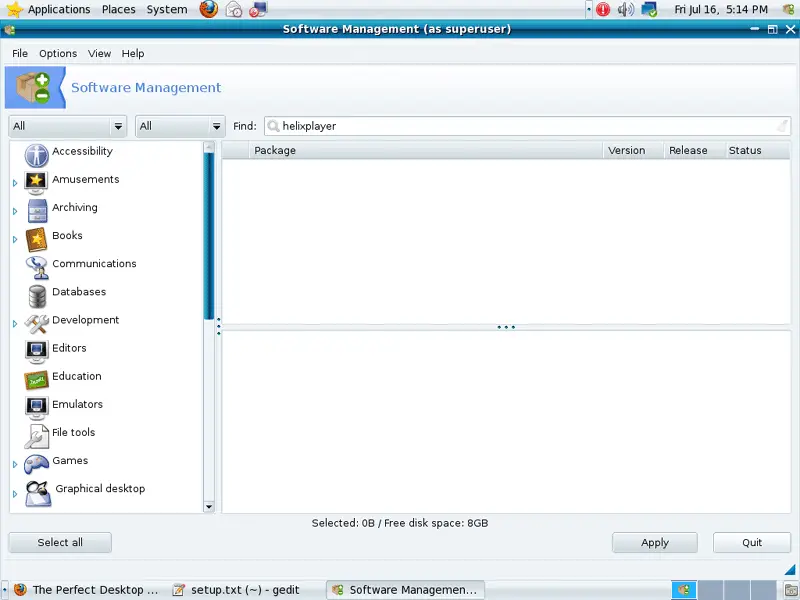Image resolution: width=800 pixels, height=600 pixels.
Task: Sort by the Release column header
Action: click(x=694, y=151)
